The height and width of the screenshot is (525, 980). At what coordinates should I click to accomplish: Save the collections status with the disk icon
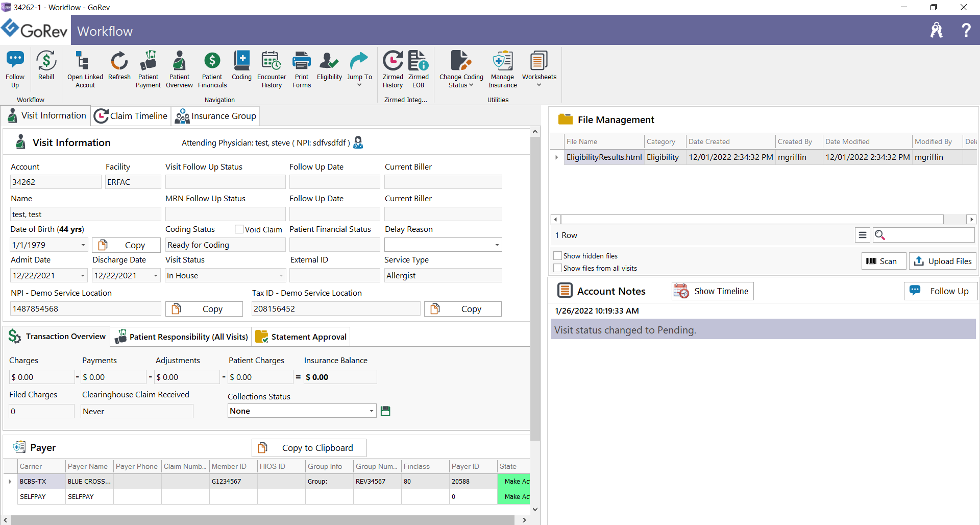(x=385, y=411)
